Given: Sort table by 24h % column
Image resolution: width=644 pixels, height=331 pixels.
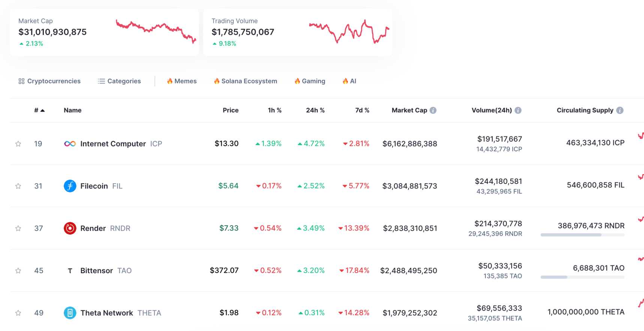Looking at the screenshot, I should tap(315, 110).
